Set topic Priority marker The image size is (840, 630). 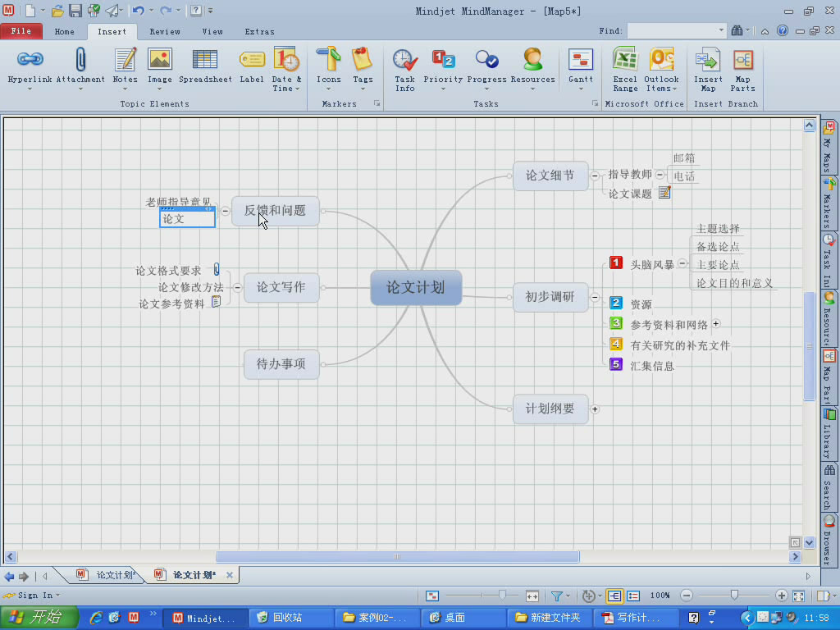443,68
